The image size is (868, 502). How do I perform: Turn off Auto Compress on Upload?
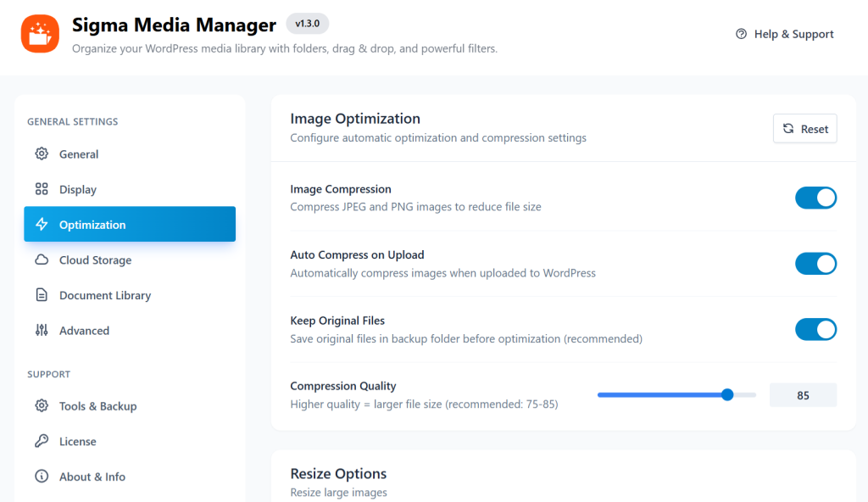815,264
